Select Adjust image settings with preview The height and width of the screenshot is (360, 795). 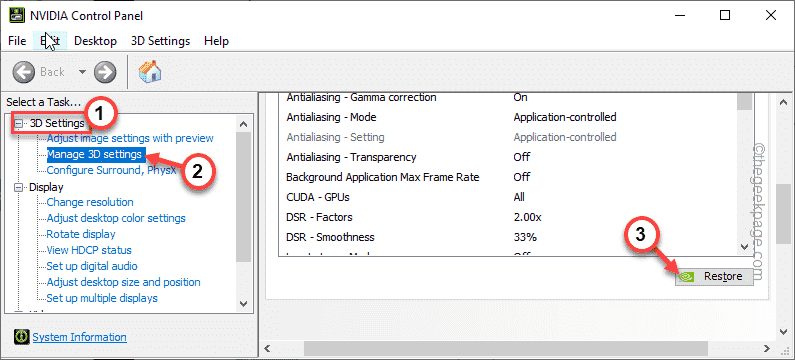[130, 138]
